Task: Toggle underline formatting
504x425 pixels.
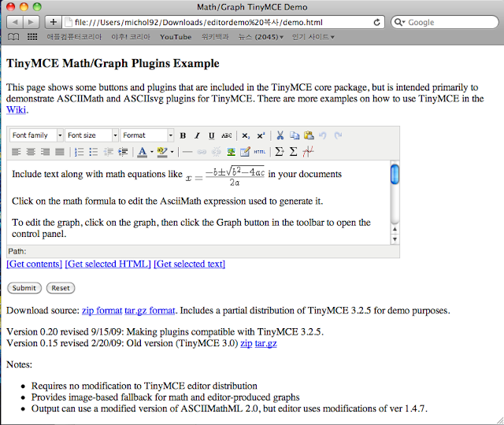Action: pyautogui.click(x=211, y=135)
